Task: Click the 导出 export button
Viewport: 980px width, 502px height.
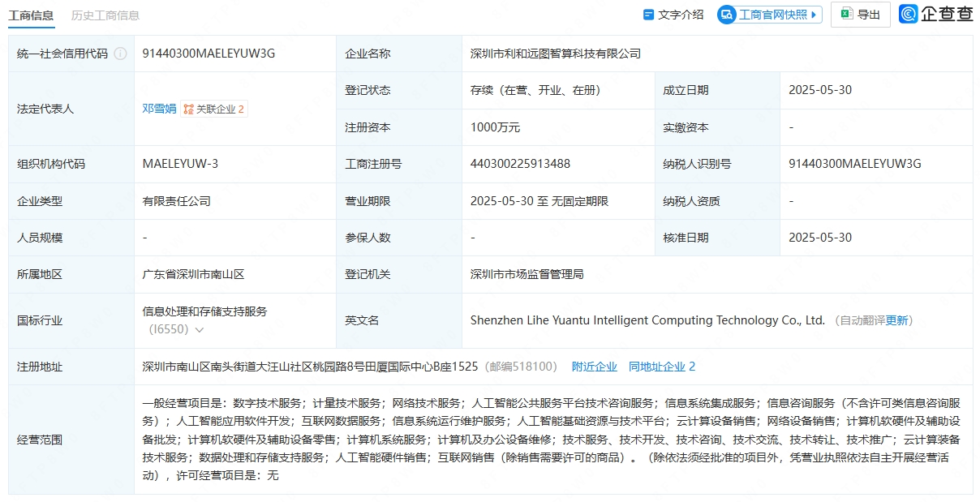Action: (861, 15)
